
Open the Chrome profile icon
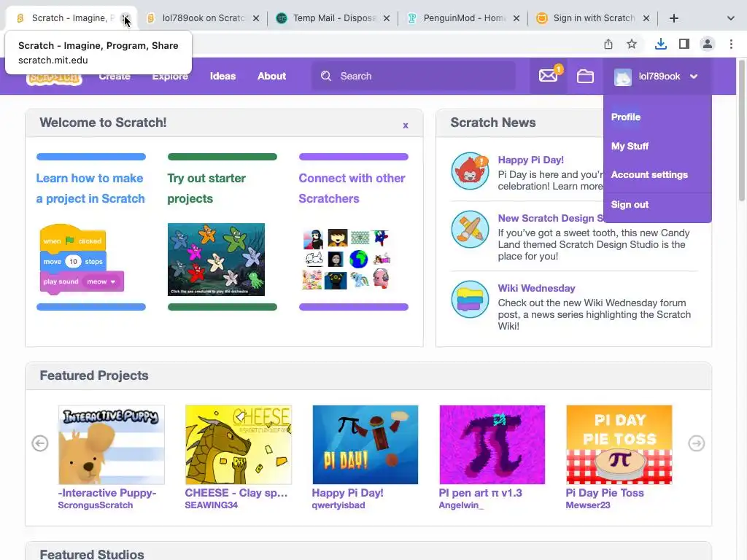708,44
